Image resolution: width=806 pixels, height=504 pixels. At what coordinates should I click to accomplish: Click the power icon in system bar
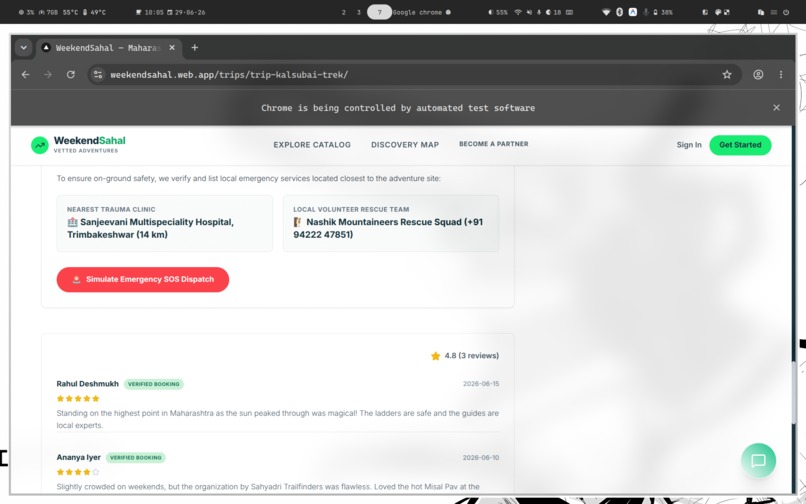click(x=786, y=12)
